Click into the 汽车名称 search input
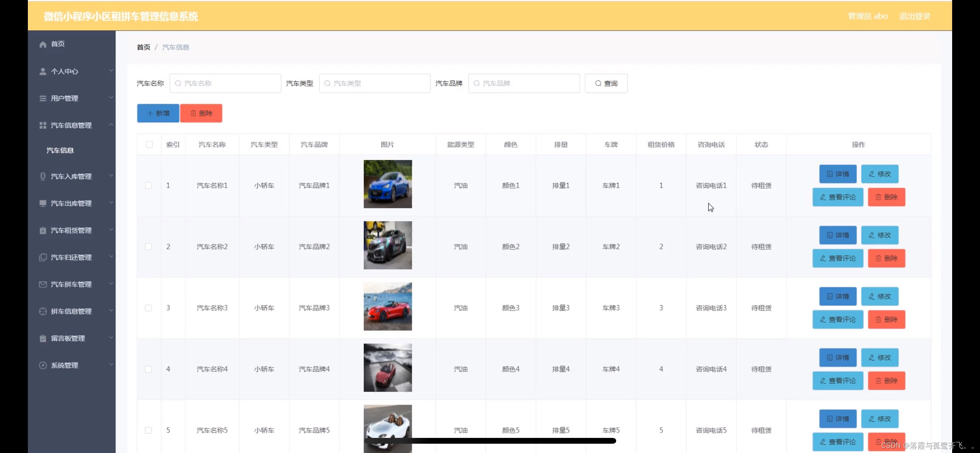Viewport: 980px width, 453px height. [225, 83]
